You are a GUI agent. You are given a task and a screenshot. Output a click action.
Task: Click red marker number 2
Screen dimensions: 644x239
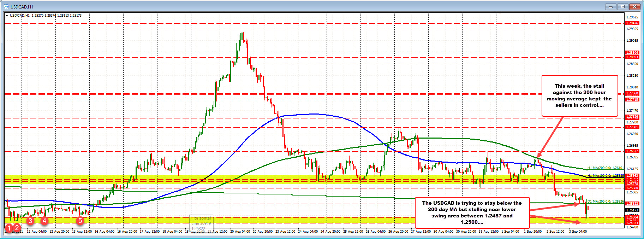(17, 228)
